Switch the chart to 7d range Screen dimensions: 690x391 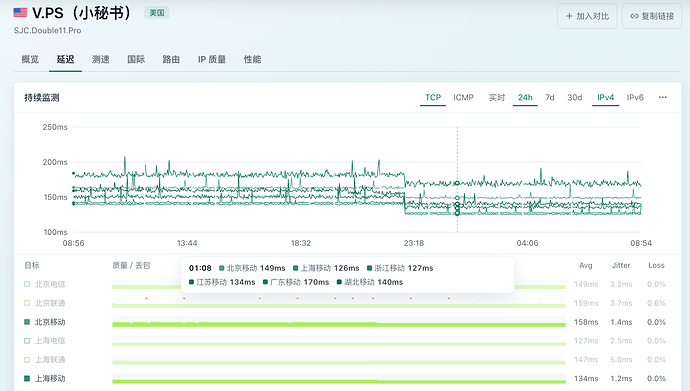click(550, 97)
